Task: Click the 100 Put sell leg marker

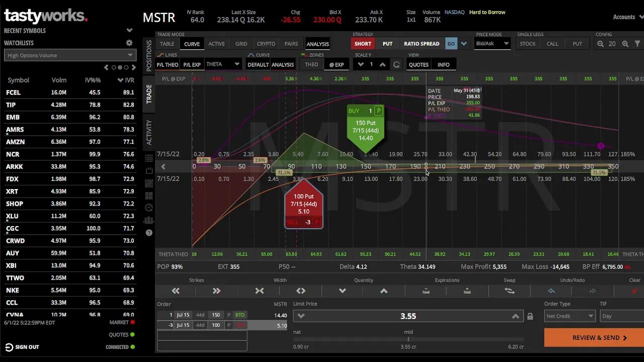Action: [x=303, y=205]
